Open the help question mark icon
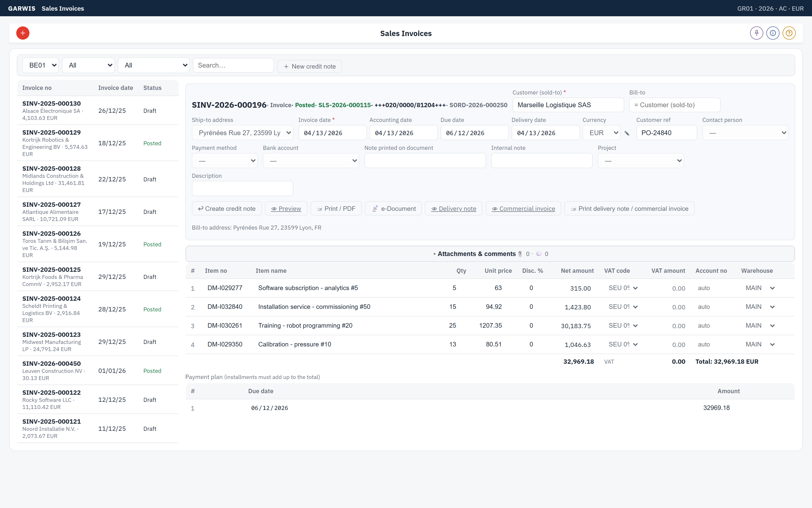Screen dimensions: 812x508 789,33
